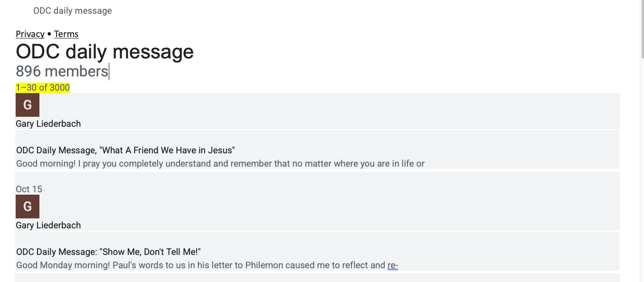Viewport: 644px width, 282px height.
Task: Open the Privacy link
Action: [30, 34]
